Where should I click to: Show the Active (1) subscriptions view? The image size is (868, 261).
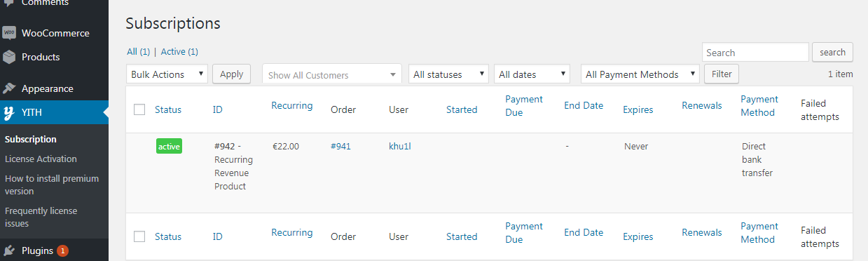tap(179, 52)
